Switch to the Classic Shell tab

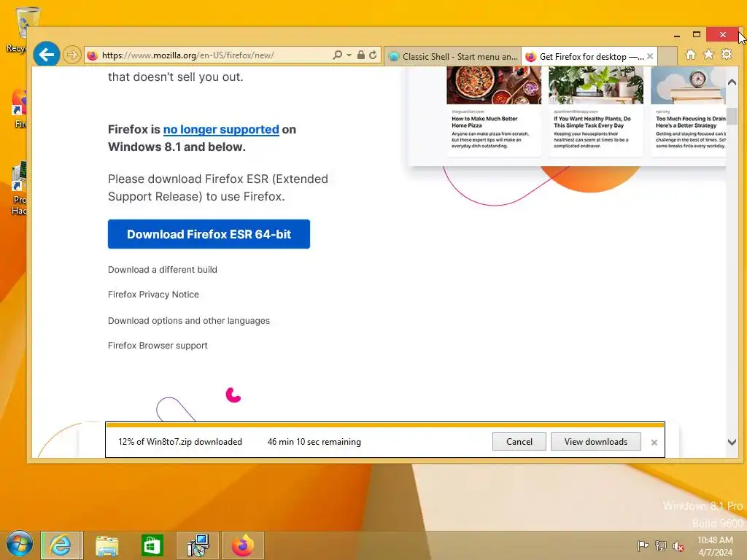[453, 56]
